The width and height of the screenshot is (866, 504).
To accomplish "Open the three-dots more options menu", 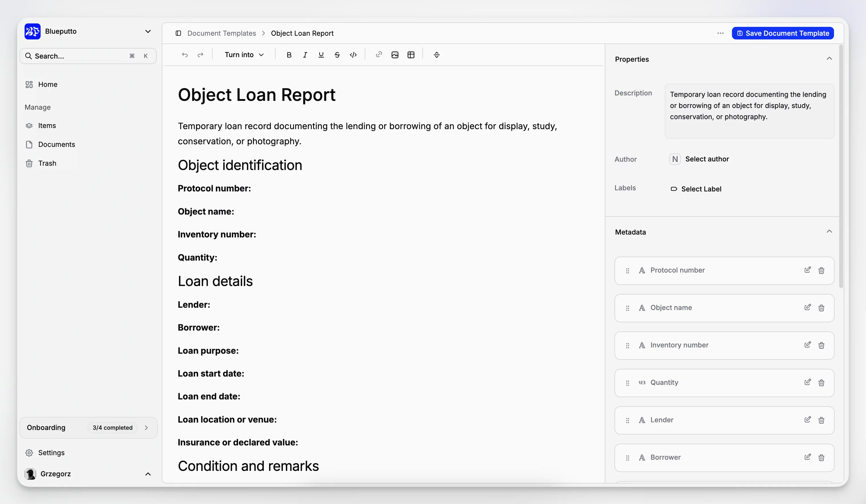I will [720, 33].
